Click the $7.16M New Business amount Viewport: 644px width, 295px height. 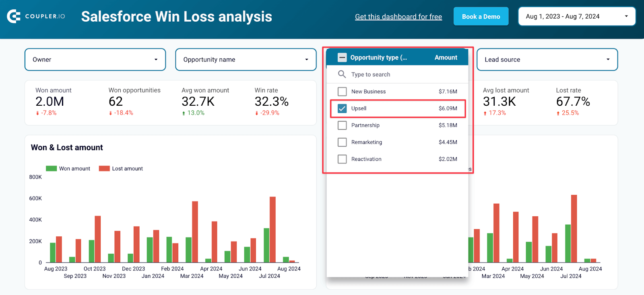tap(448, 92)
